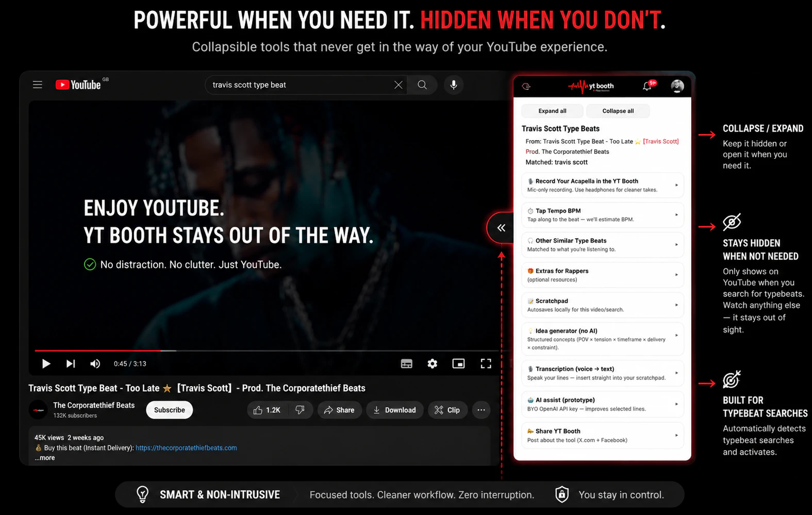Toggle subtitles on the player
Viewport: 812px width, 515px height.
point(406,363)
